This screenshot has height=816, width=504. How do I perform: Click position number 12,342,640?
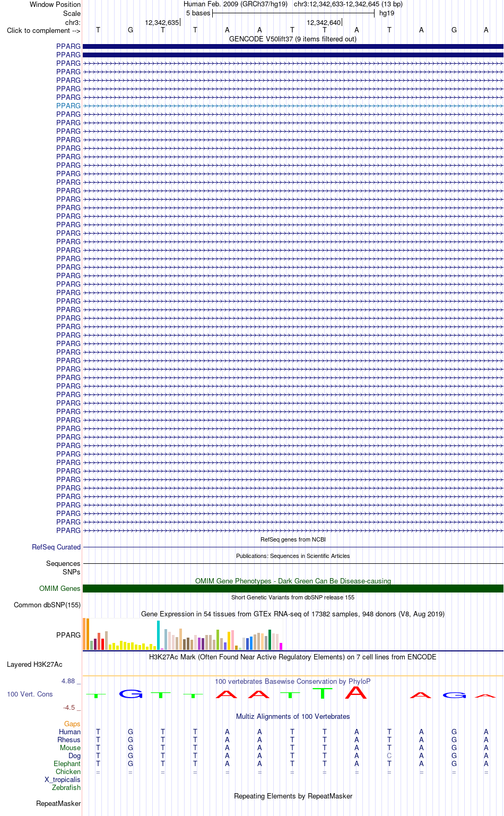point(324,22)
